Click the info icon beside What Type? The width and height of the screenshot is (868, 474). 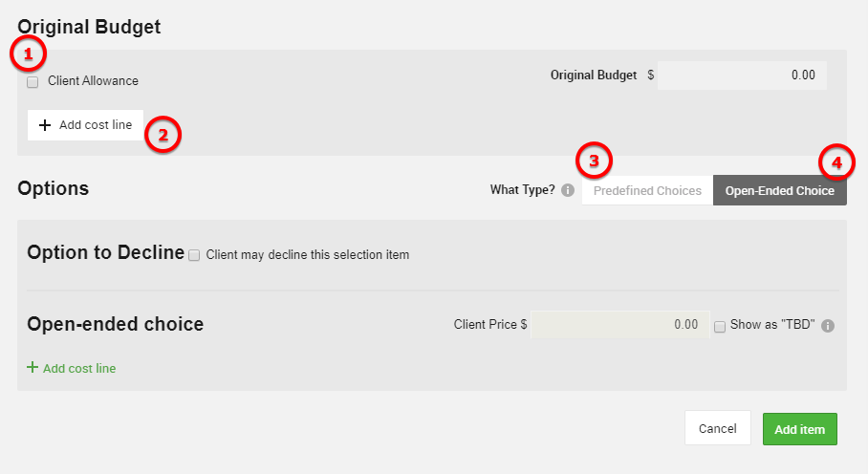568,190
